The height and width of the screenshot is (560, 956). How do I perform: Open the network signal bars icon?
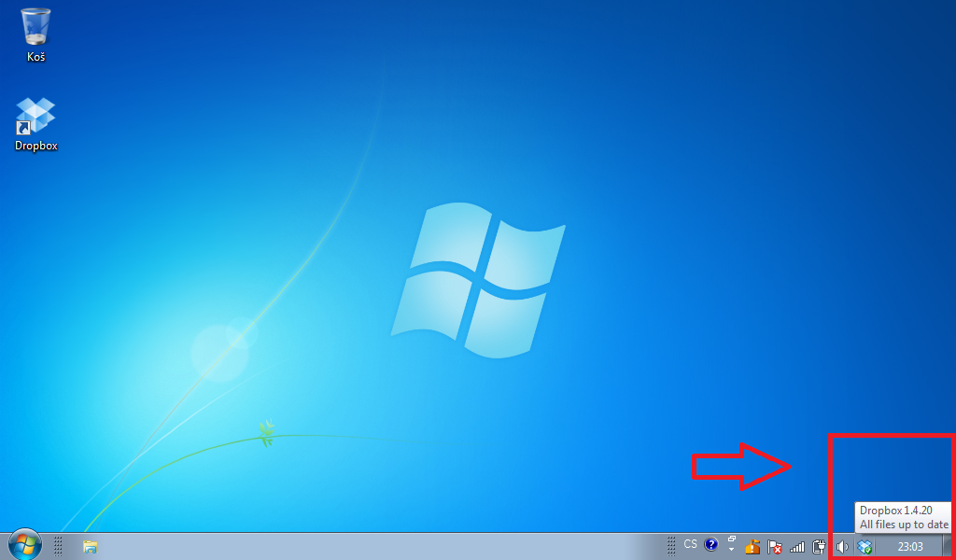coord(797,547)
